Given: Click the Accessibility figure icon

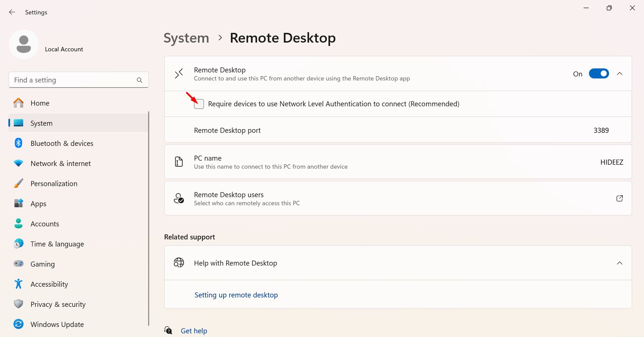Looking at the screenshot, I should point(18,284).
